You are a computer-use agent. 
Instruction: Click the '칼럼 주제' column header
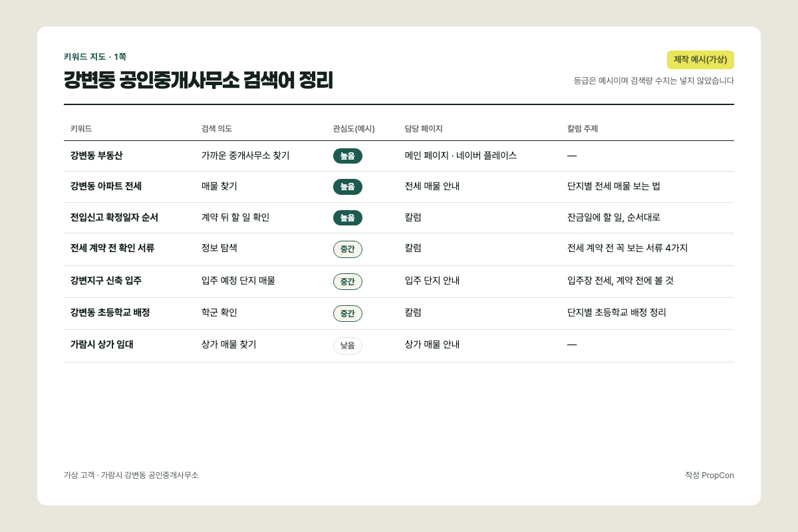pyautogui.click(x=583, y=129)
